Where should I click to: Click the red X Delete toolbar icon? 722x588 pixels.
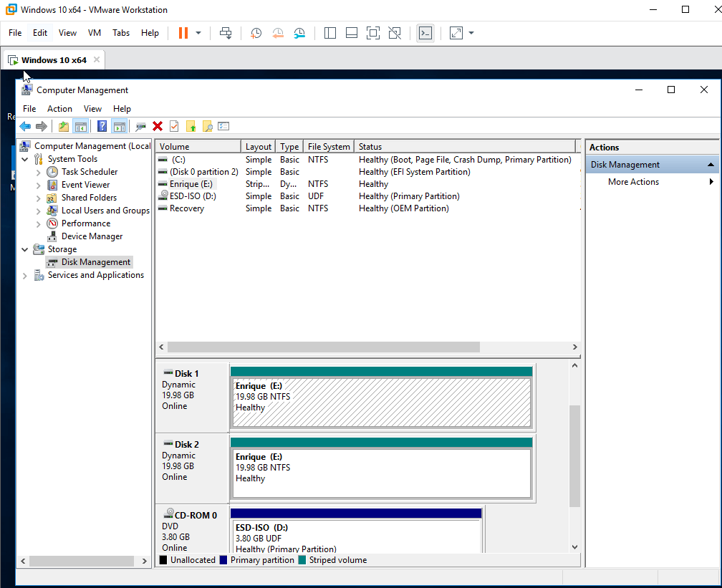click(x=158, y=126)
